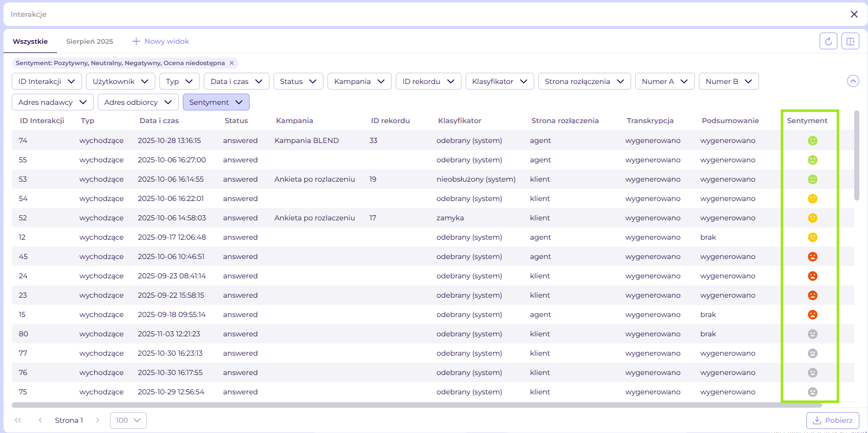Click the green sentiment face for interaction 74
The height and width of the screenshot is (433, 868).
812,140
